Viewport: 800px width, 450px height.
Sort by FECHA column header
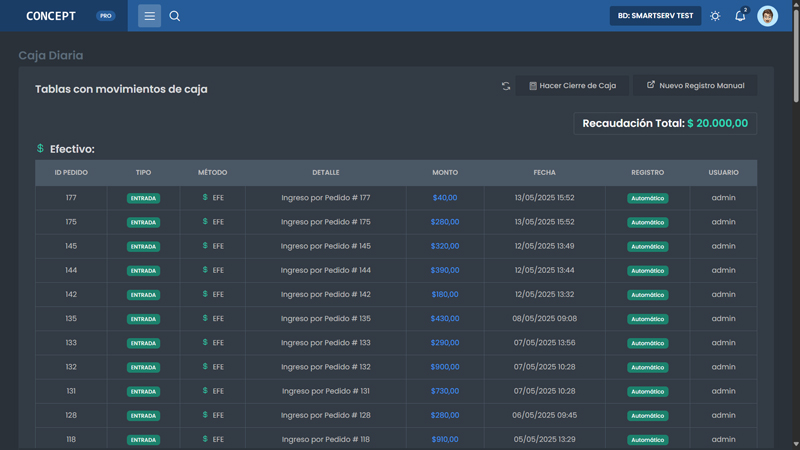(x=544, y=173)
